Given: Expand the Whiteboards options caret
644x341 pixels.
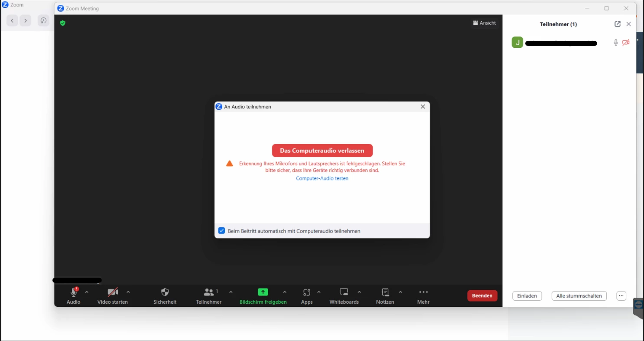Looking at the screenshot, I should click(x=359, y=292).
